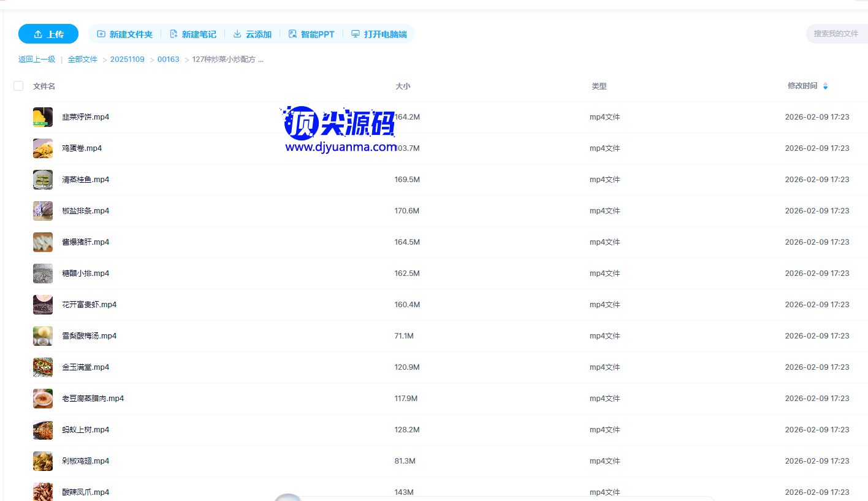Click the 返回上一级 link
This screenshot has width=868, height=501.
[x=37, y=59]
